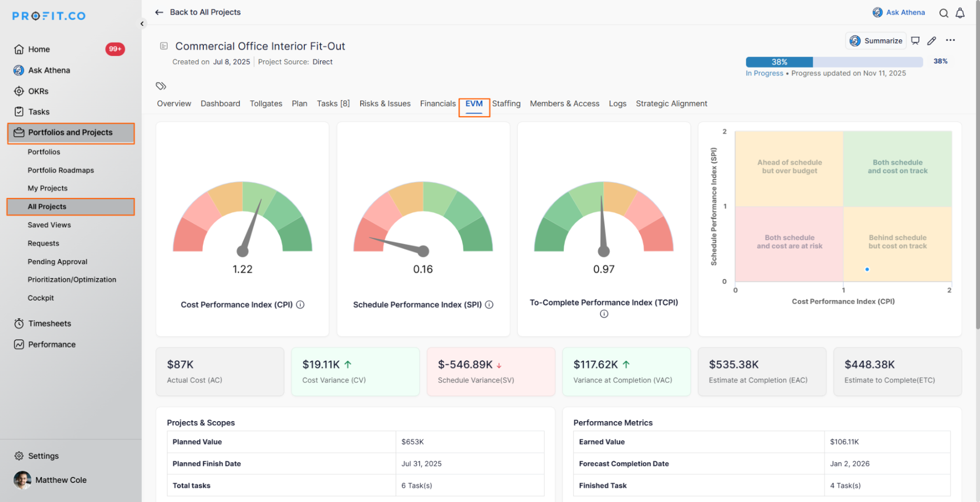The width and height of the screenshot is (980, 502).
Task: Open Ask Athena in top bar
Action: (899, 12)
